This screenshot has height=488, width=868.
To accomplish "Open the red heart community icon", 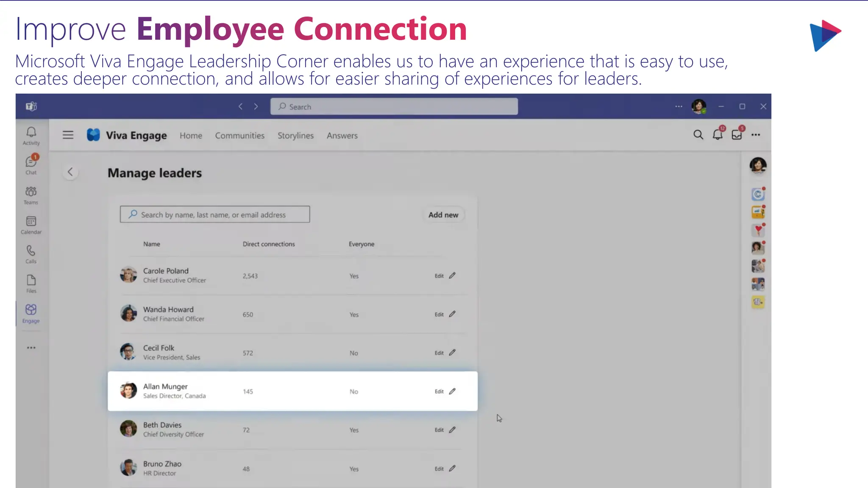I will click(758, 230).
